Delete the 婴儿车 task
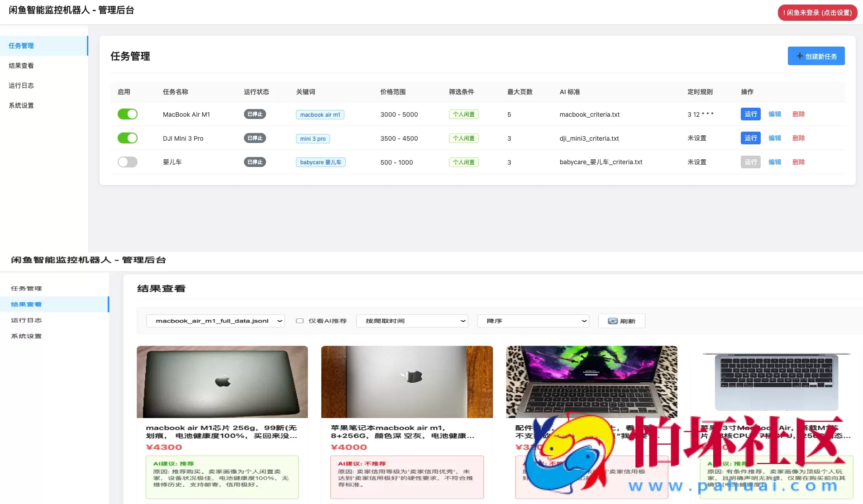Image resolution: width=863 pixels, height=504 pixels. (798, 162)
